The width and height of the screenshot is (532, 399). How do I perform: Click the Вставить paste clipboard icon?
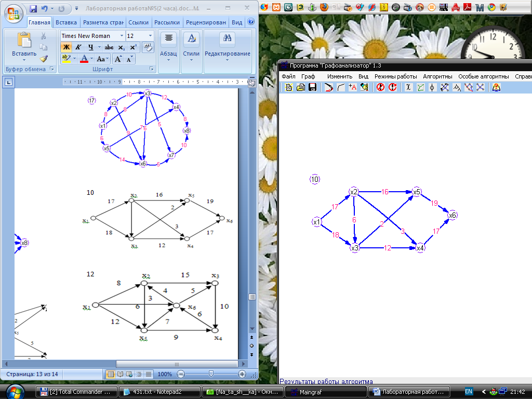pos(24,40)
